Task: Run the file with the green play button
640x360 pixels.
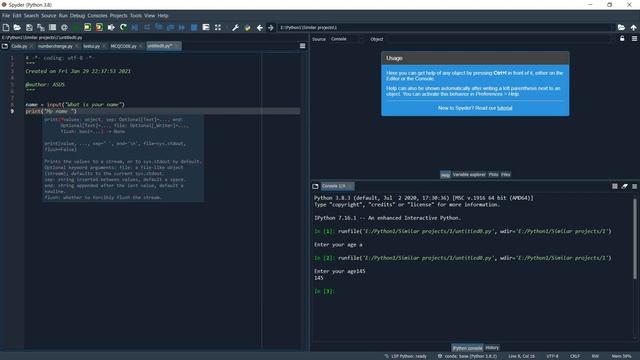Action: click(76, 27)
